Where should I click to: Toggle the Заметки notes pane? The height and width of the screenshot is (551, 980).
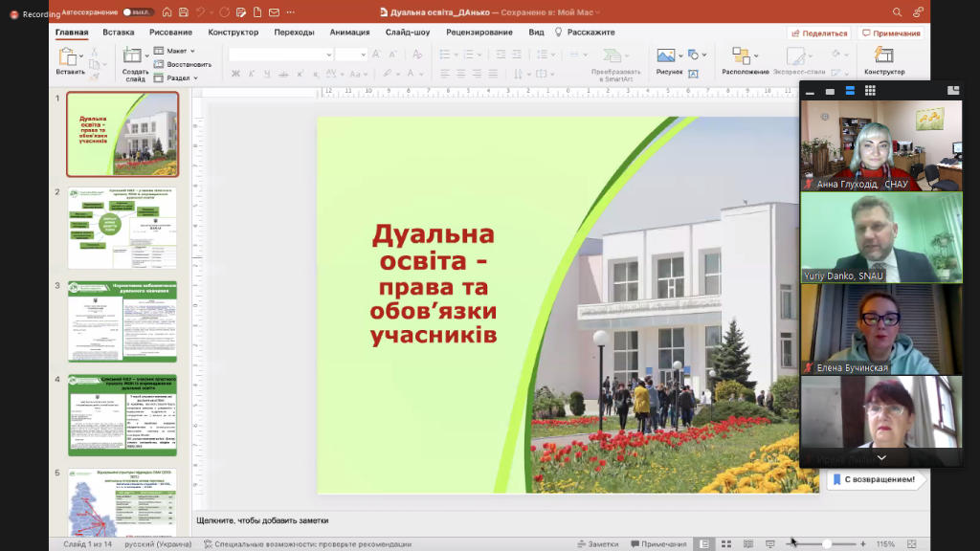597,544
